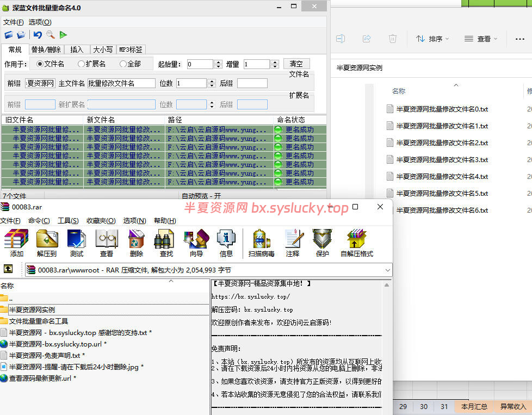Open the 本月汇总 sheet tab
The image size is (532, 415).
[474, 406]
